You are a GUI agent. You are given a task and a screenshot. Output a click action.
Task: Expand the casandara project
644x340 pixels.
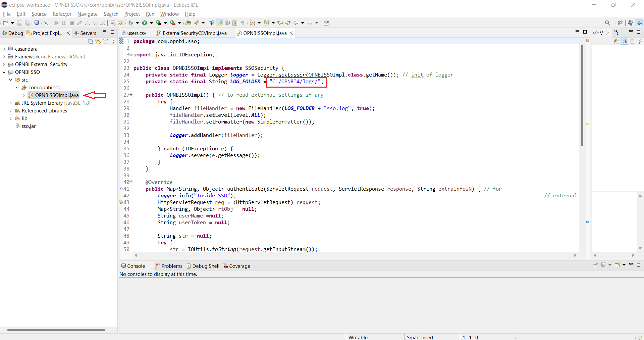[x=4, y=49]
